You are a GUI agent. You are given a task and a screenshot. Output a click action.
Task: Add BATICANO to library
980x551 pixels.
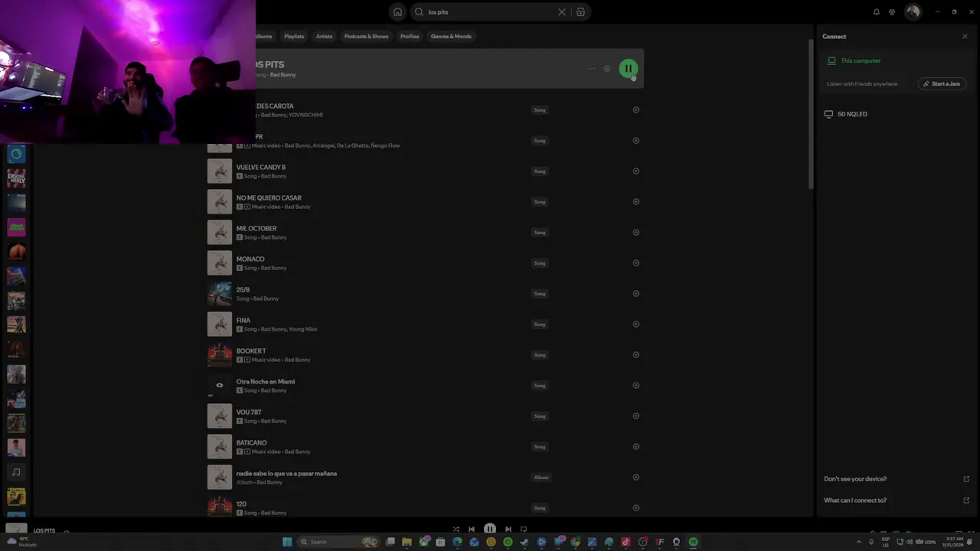click(636, 447)
